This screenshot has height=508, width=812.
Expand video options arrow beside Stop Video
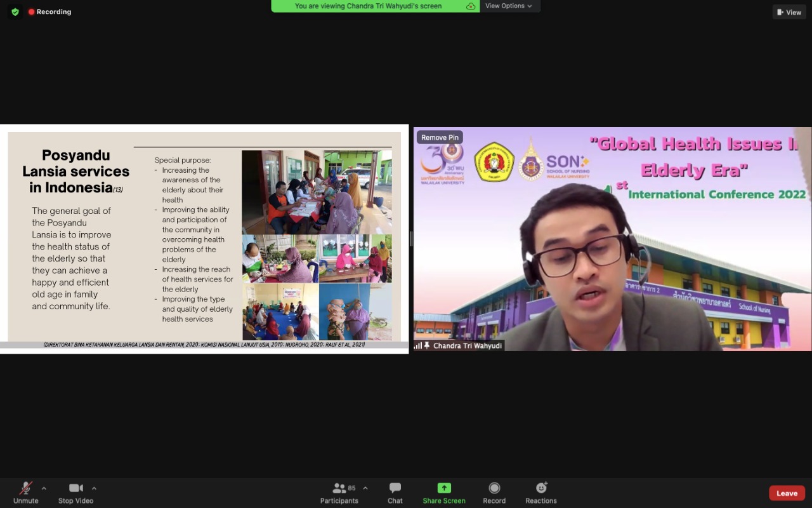point(94,488)
